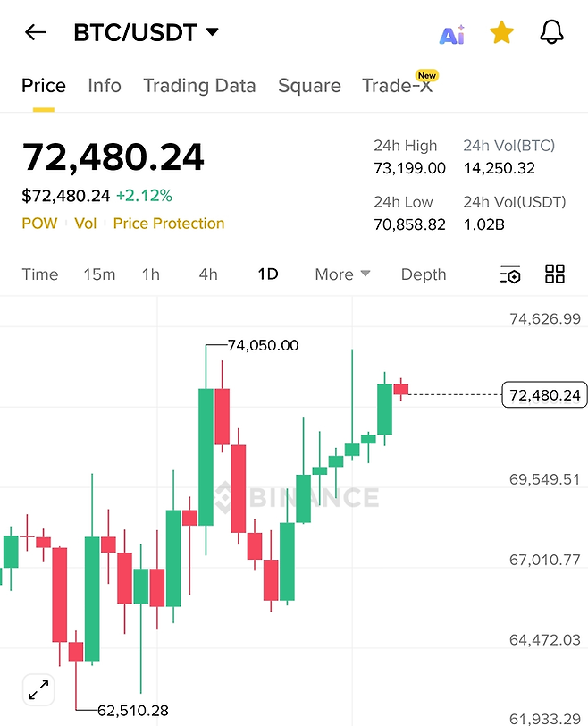Switch to the Time line chart
588x726 pixels.
click(x=40, y=274)
